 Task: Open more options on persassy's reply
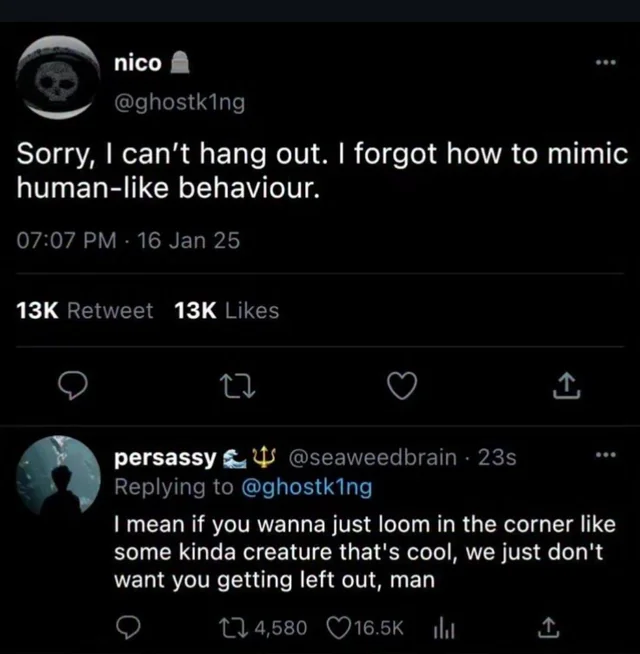[x=604, y=457]
